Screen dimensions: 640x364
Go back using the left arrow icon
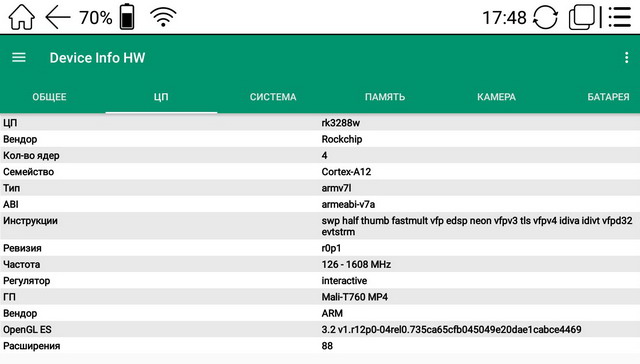click(58, 18)
